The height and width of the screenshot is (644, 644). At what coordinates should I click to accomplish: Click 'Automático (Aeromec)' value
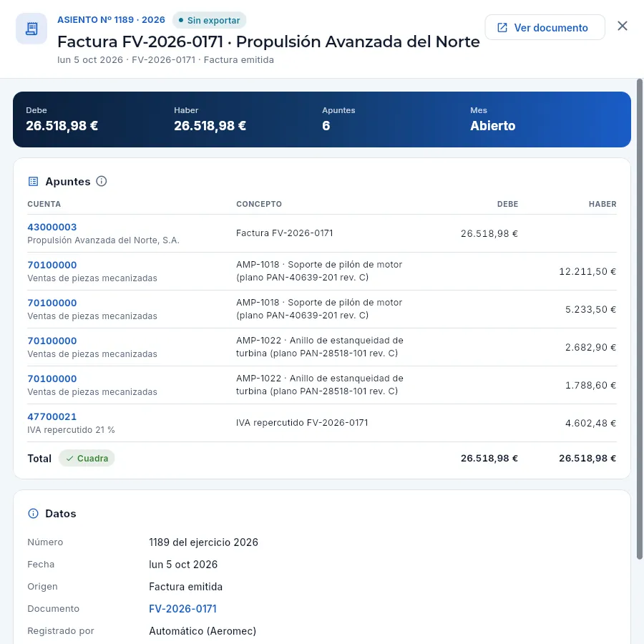coord(203,631)
